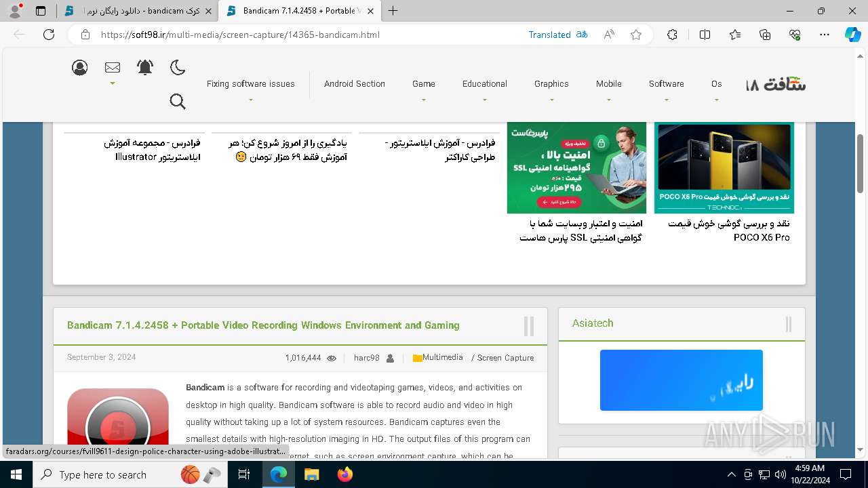Open Edge profile avatar icon
The width and height of the screenshot is (868, 488).
(15, 11)
